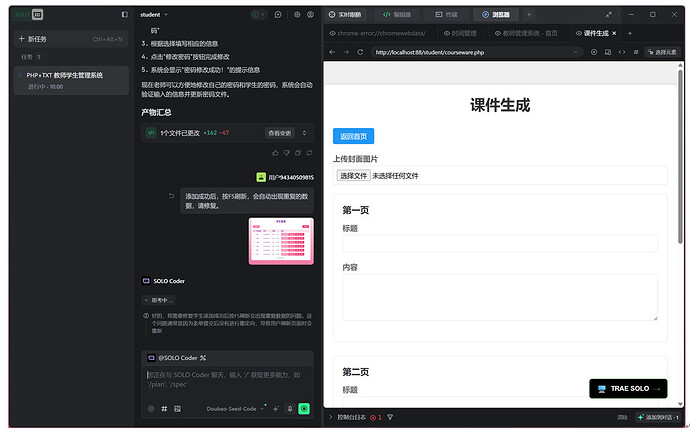Screen dimensions: 690x435
Task: Expand the 思考中 thinking section
Action: tap(160, 300)
